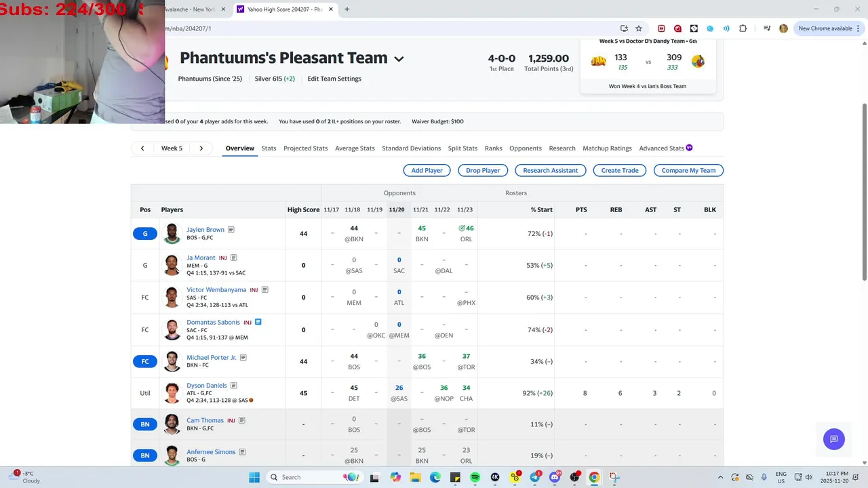The height and width of the screenshot is (488, 868).
Task: Click the browser address bar URL
Action: [187, 28]
